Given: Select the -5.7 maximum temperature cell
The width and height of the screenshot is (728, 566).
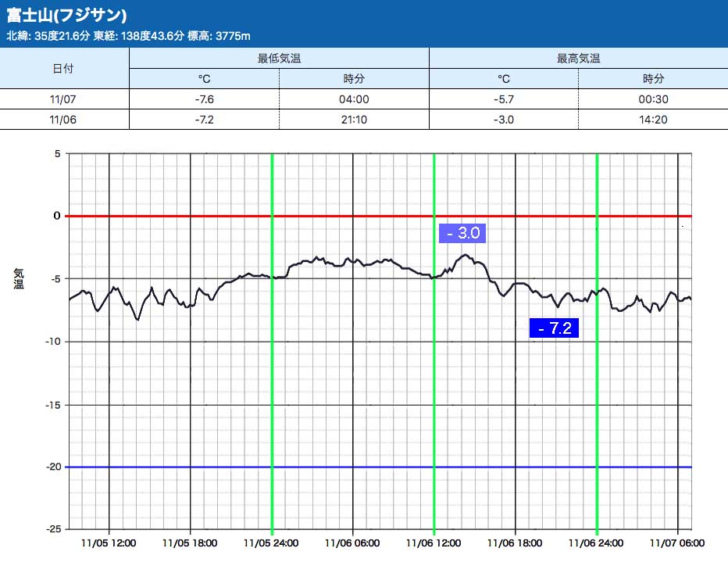Looking at the screenshot, I should tap(504, 99).
